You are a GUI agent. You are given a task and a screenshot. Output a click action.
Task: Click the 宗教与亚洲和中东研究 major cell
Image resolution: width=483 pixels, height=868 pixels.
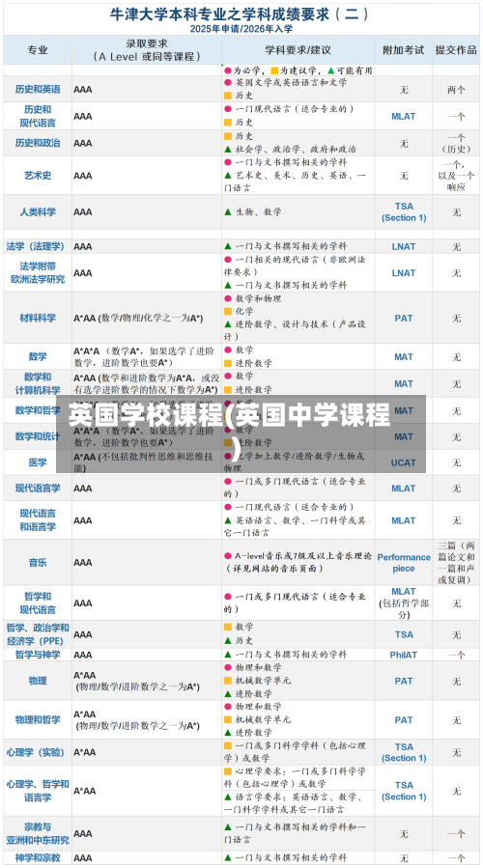(38, 833)
